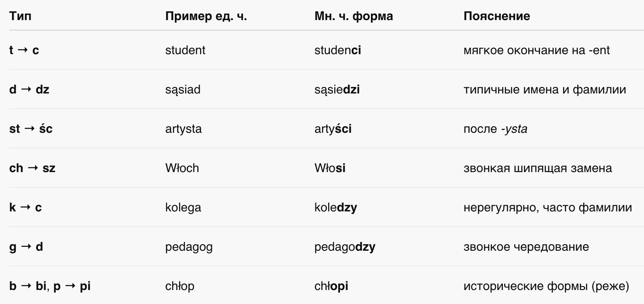The image size is (644, 304).
Task: Select the 't → c' type cell
Action: click(x=24, y=50)
